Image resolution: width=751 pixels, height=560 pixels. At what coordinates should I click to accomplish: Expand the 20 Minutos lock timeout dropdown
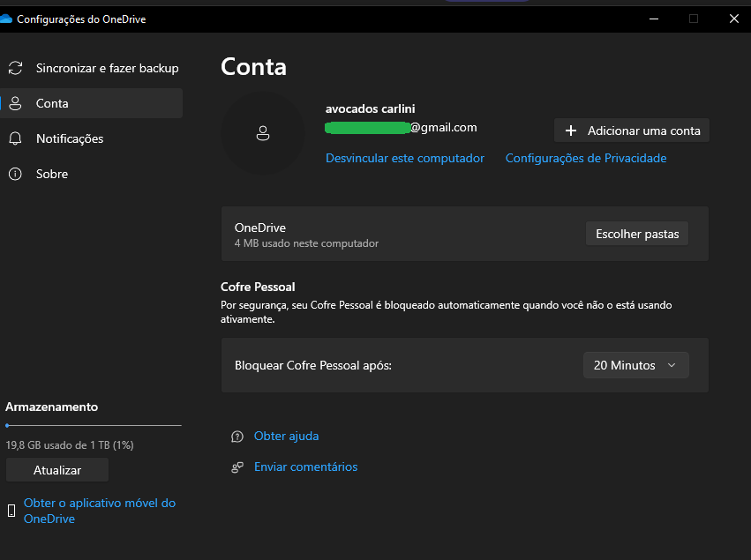(636, 365)
